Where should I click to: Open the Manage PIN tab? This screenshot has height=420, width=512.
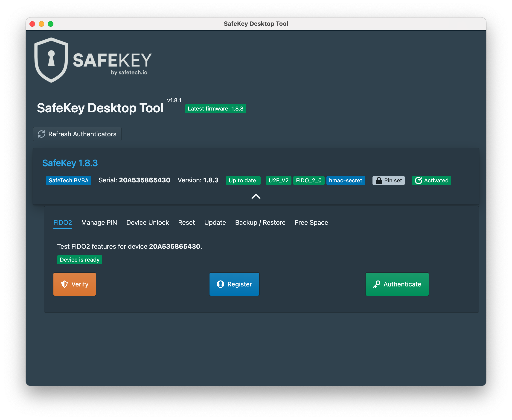pyautogui.click(x=99, y=222)
